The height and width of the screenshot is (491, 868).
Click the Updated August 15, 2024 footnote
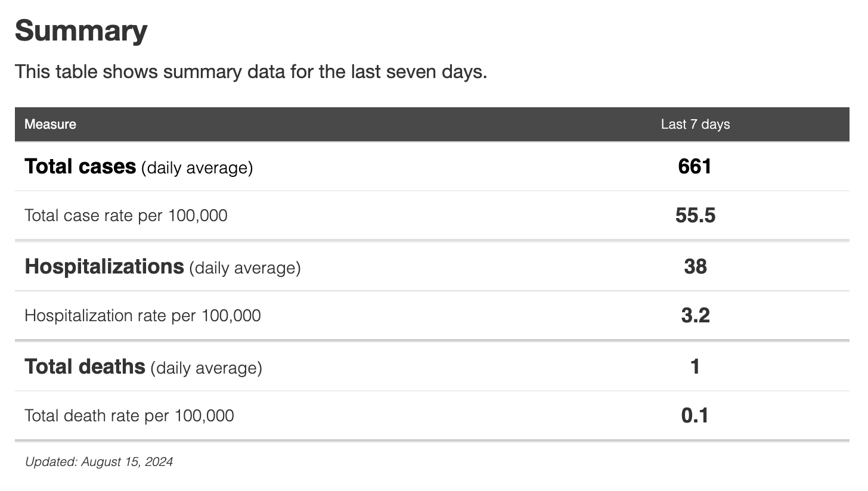click(x=99, y=462)
